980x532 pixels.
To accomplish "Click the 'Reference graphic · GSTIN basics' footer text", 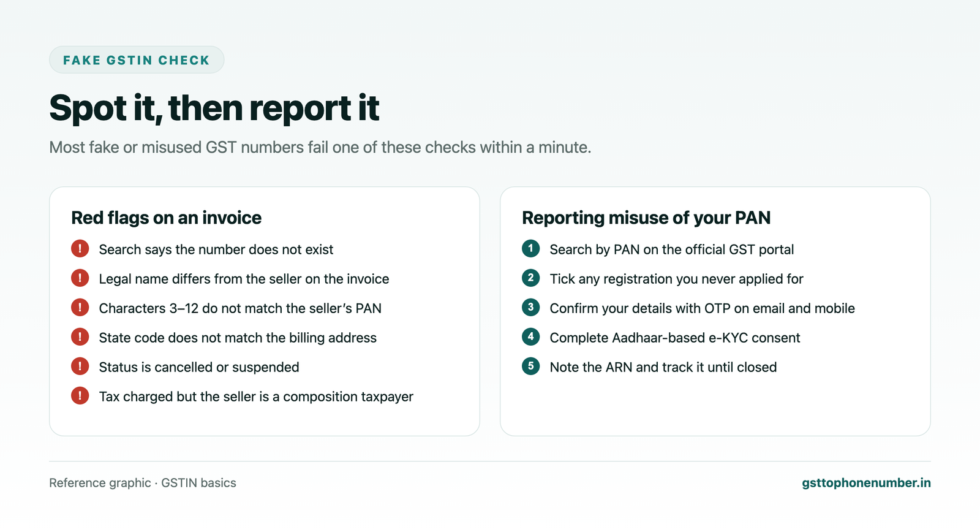I will click(x=143, y=483).
